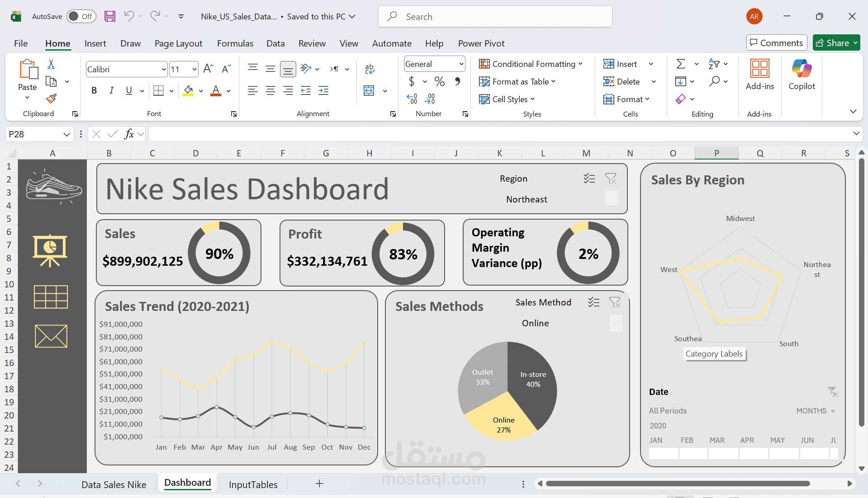Open the File menu

tap(21, 43)
